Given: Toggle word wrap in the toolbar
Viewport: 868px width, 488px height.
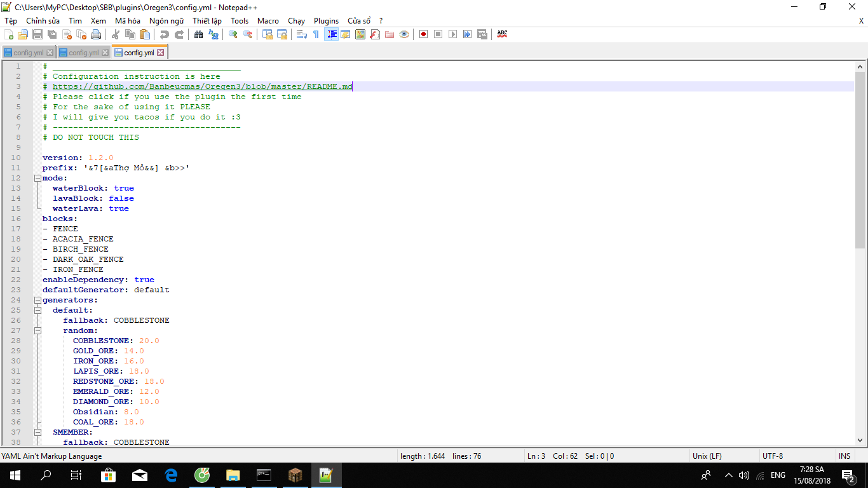Looking at the screenshot, I should tap(301, 34).
